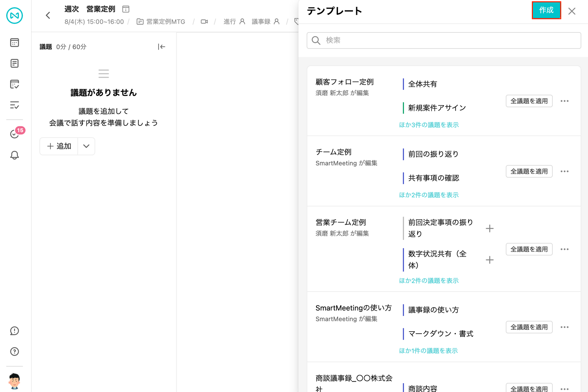Viewport: 588px width, 392px height.
Task: Collapse the 議題 agenda panel
Action: 162,47
